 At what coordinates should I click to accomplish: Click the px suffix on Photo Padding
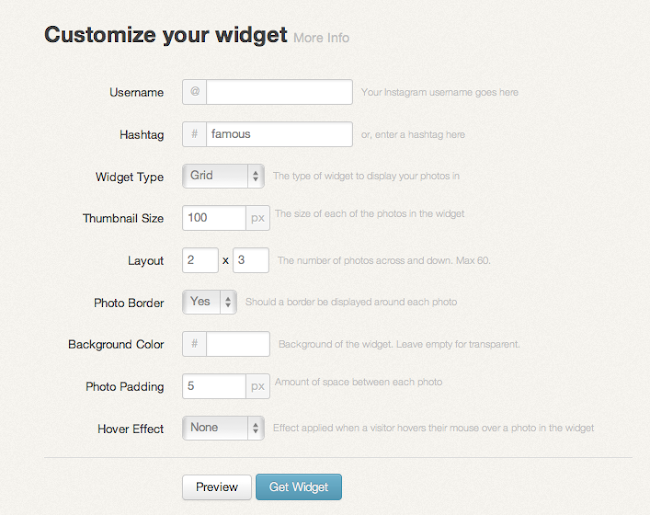pyautogui.click(x=258, y=386)
